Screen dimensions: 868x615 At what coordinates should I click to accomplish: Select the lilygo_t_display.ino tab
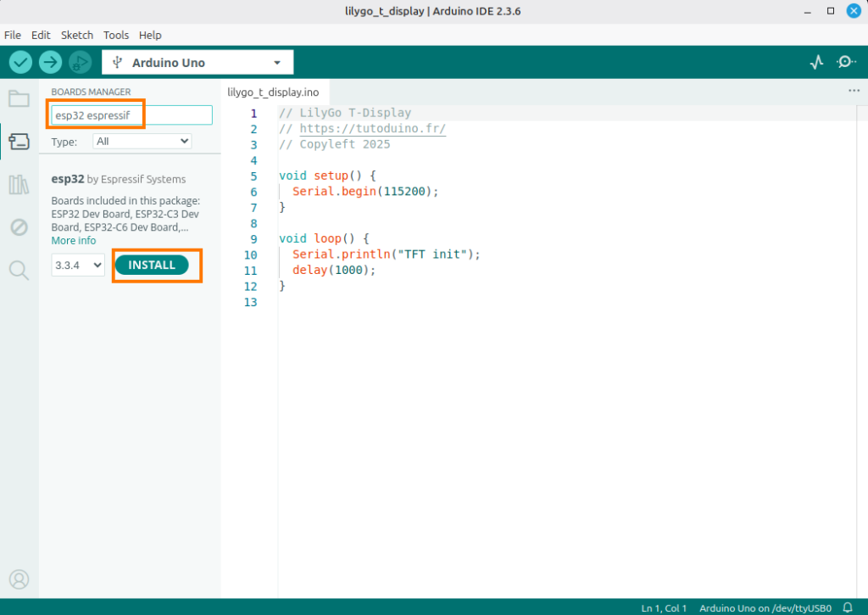click(273, 92)
